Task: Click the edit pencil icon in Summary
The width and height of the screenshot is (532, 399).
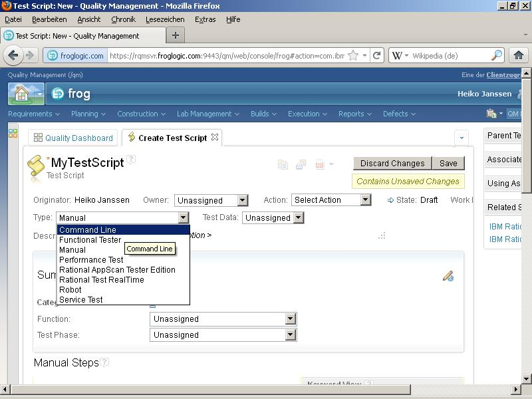Action: pyautogui.click(x=448, y=276)
